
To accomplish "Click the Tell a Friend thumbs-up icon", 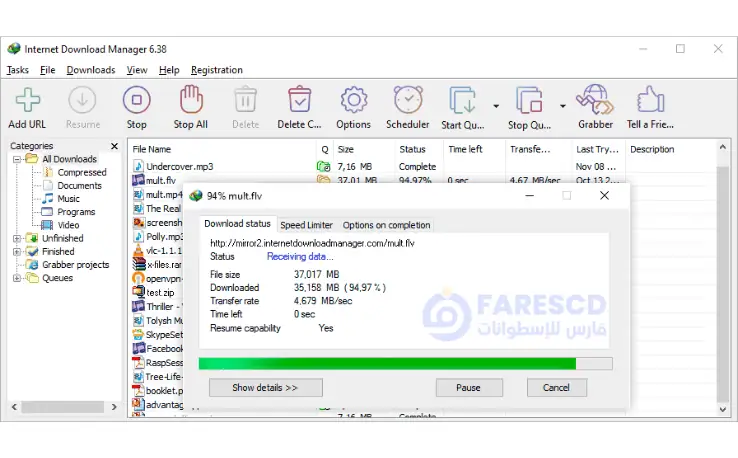I will 650,103.
